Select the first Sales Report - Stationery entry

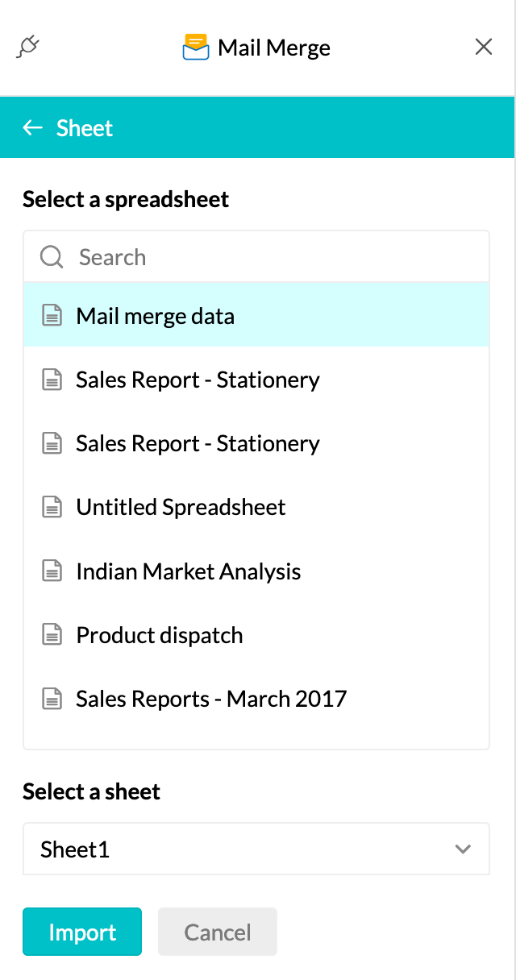(198, 379)
